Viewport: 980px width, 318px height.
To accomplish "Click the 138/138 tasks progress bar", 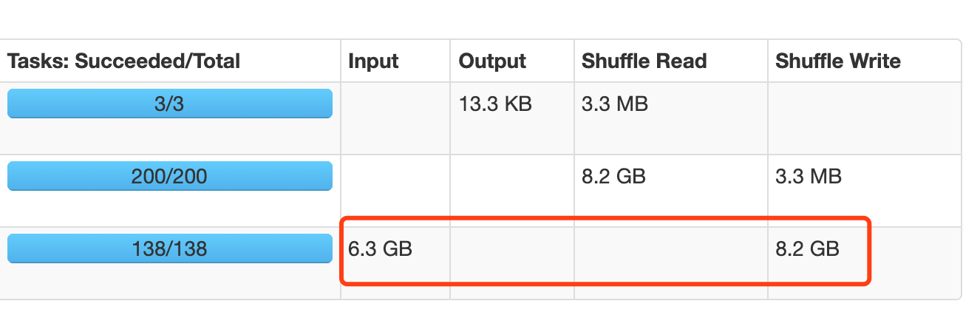I will coord(169,248).
